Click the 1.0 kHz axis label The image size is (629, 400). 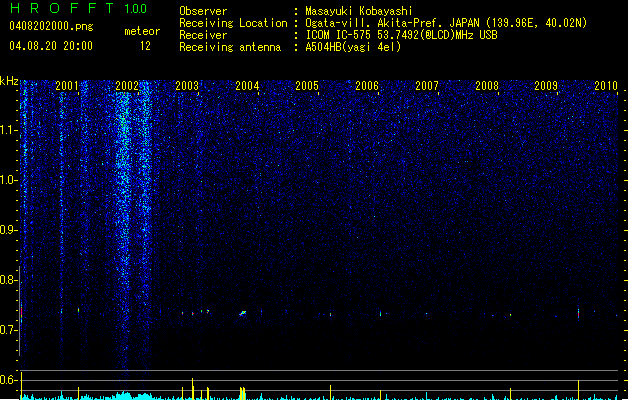coord(8,180)
